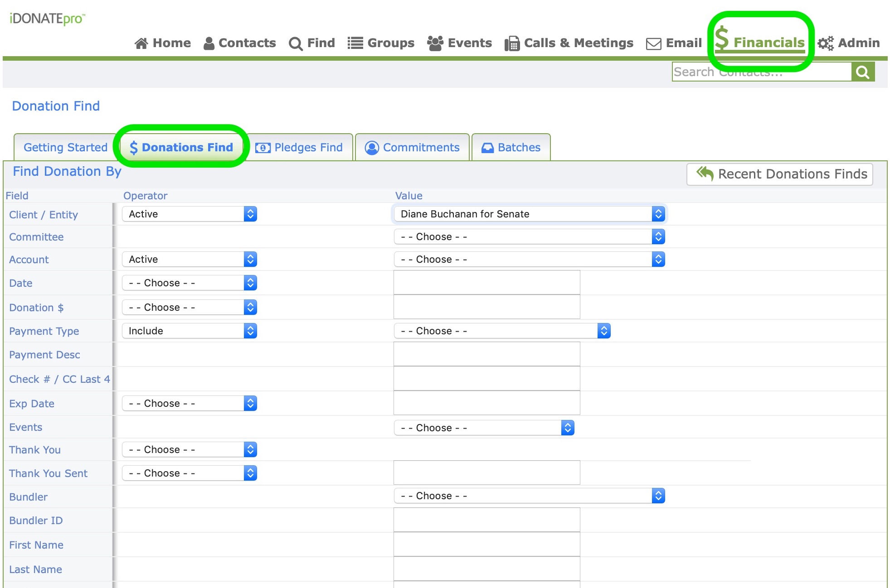Switch to the Commitments tab

[x=412, y=148]
